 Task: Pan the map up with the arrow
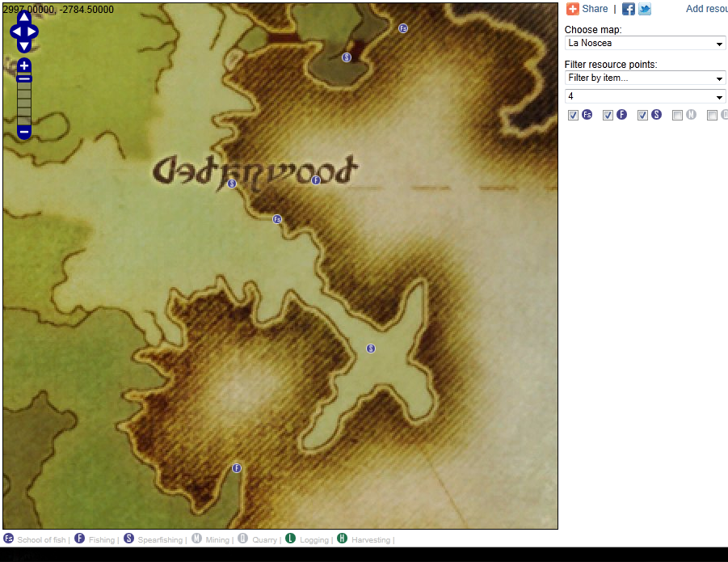pos(24,18)
